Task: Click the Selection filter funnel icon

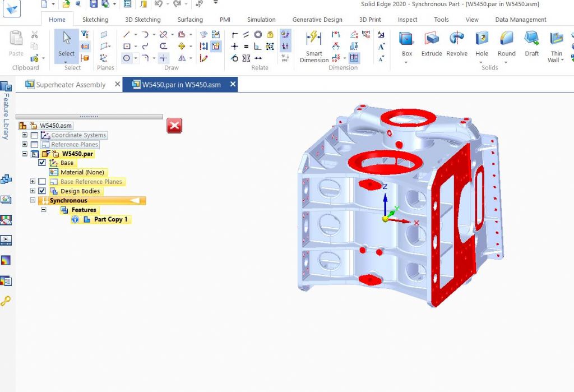Action: (85, 34)
